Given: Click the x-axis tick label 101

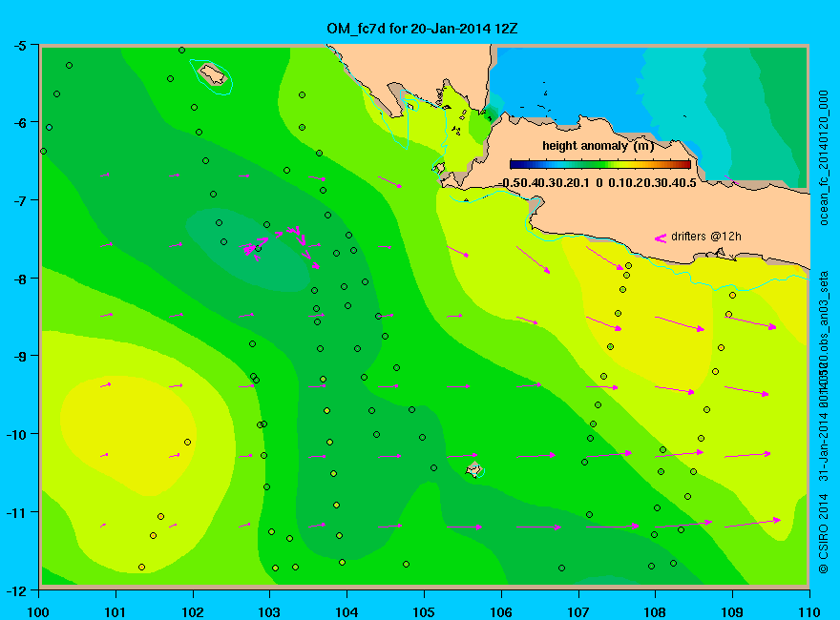Looking at the screenshot, I should point(115,612).
